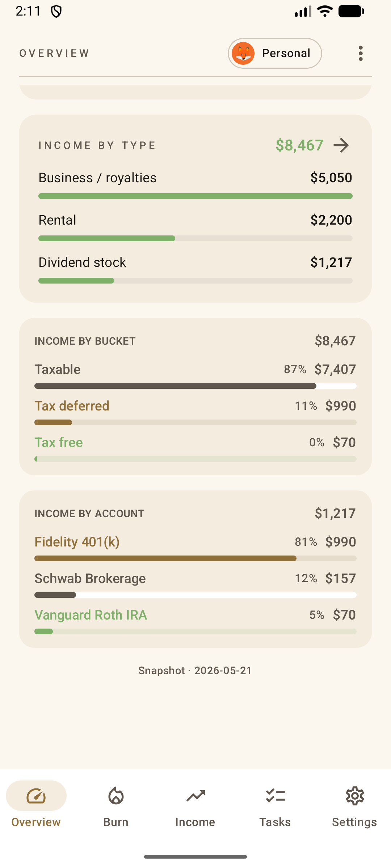Tap the Income trend-line icon

[195, 796]
